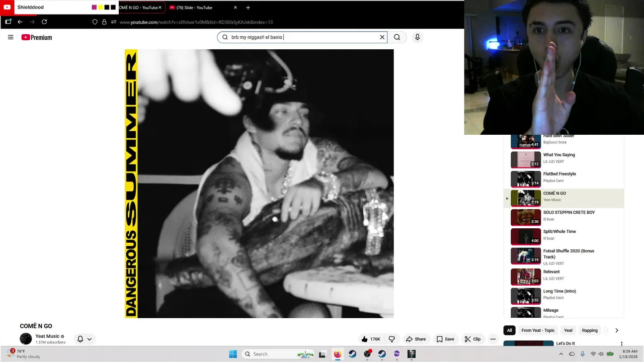Screen dimensions: 644x362
Task: Go forward one page in browser
Action: click(32, 22)
